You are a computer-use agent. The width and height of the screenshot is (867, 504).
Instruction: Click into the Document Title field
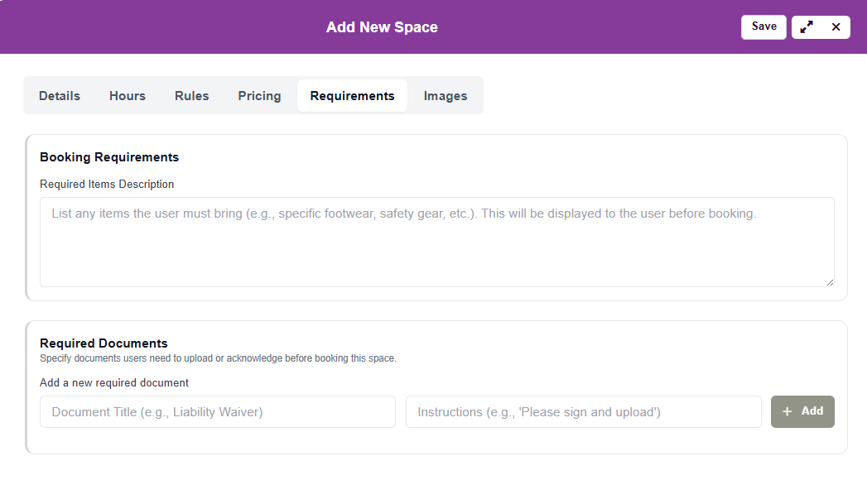[x=218, y=411]
